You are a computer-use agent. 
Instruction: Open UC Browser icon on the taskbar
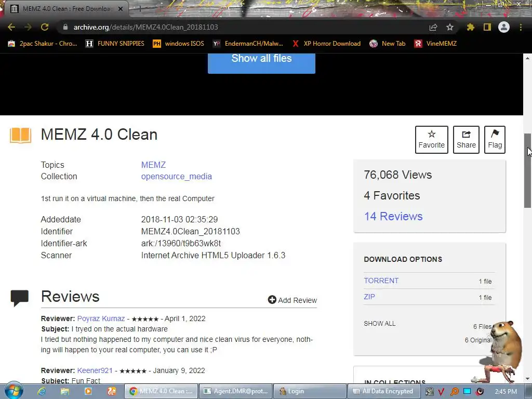112,391
